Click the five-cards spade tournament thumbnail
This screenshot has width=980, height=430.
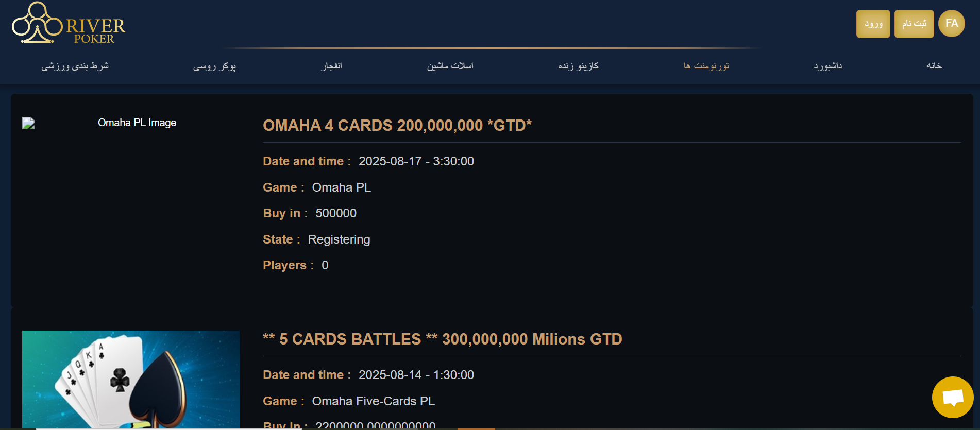[130, 379]
